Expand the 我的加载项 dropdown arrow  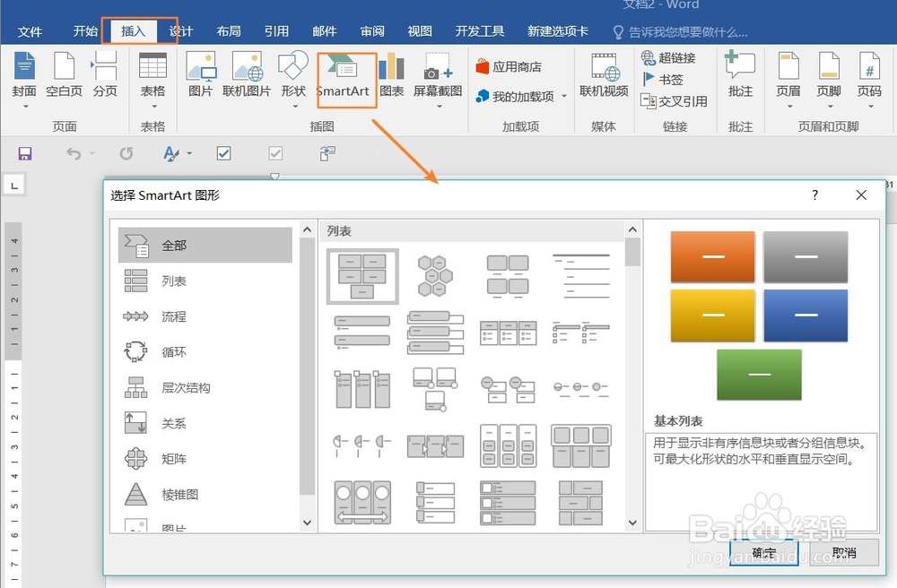pos(564,96)
